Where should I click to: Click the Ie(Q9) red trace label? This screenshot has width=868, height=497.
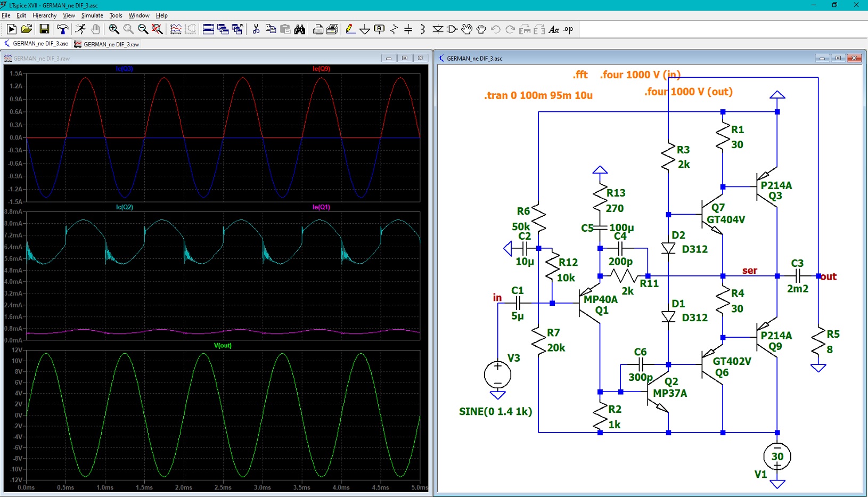point(321,69)
